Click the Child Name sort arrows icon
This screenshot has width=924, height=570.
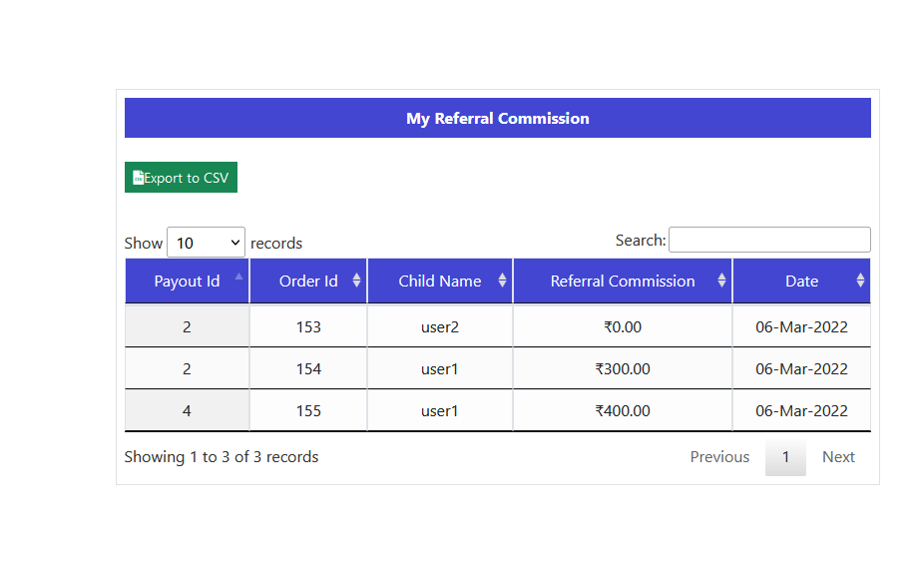click(x=502, y=282)
